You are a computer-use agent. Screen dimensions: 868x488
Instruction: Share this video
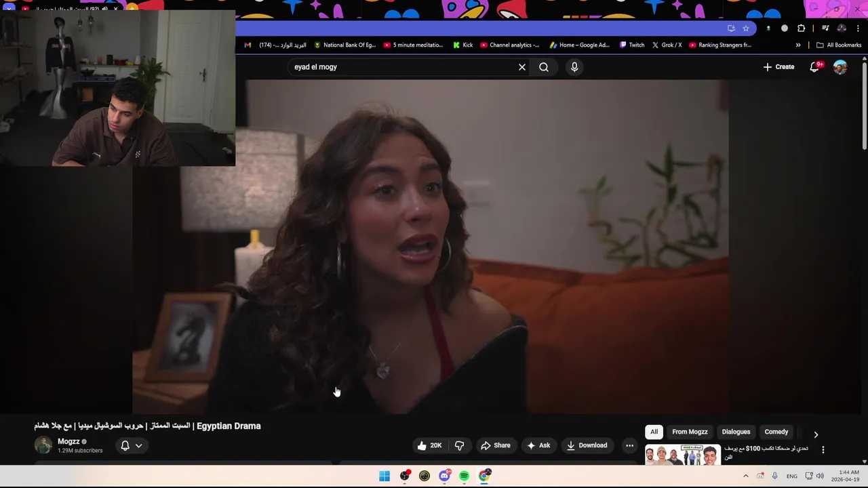[x=496, y=445]
